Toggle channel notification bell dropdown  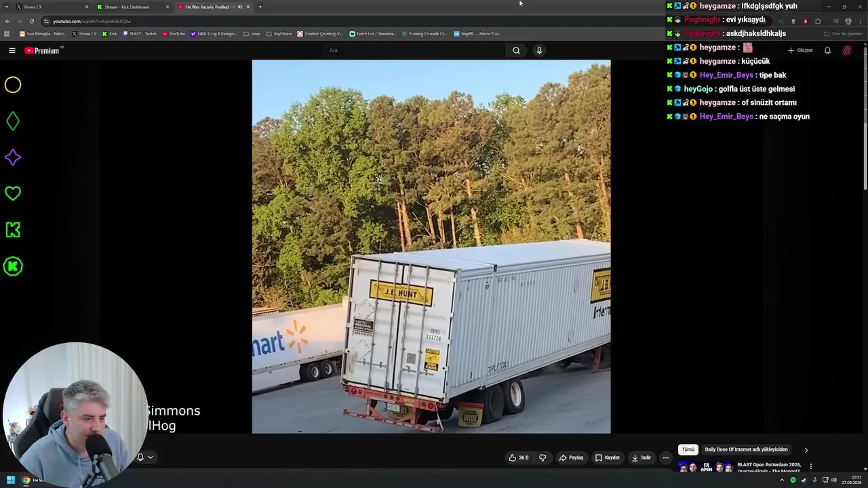tap(144, 457)
